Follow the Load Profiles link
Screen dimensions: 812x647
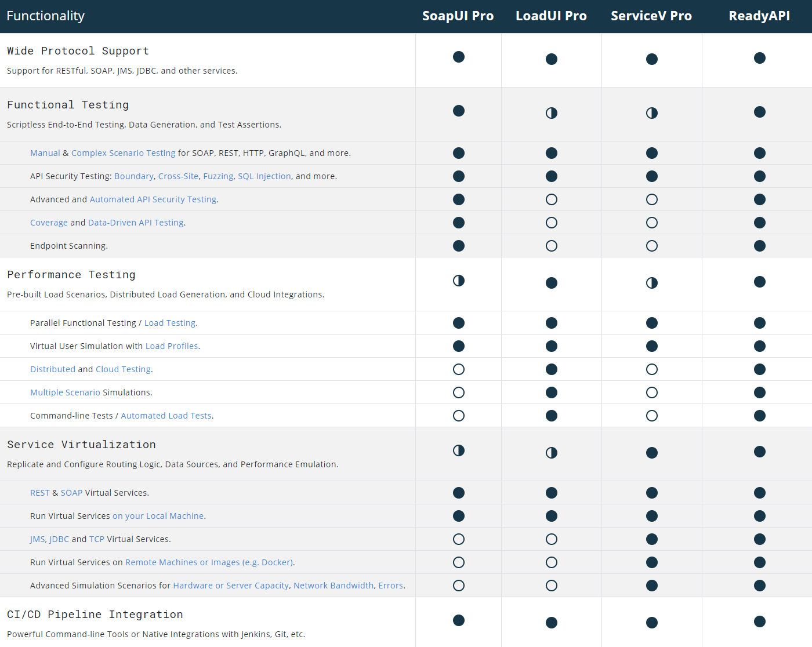172,346
